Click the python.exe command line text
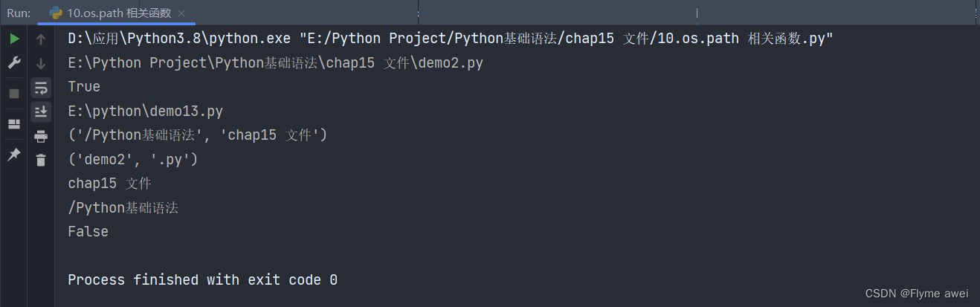The height and width of the screenshot is (307, 980). (x=450, y=39)
